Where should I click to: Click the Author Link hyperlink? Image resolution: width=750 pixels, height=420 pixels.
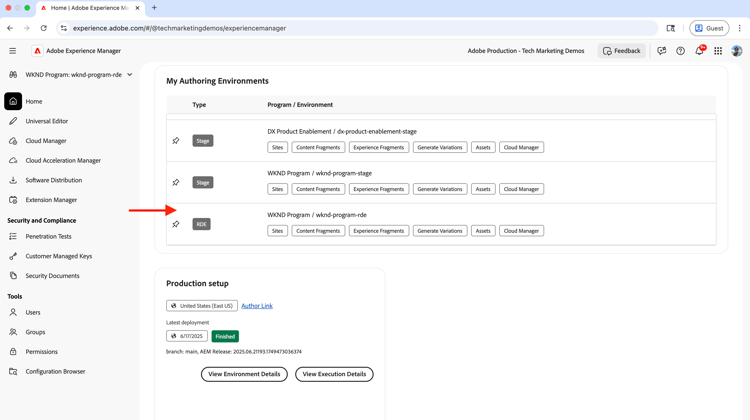click(257, 306)
